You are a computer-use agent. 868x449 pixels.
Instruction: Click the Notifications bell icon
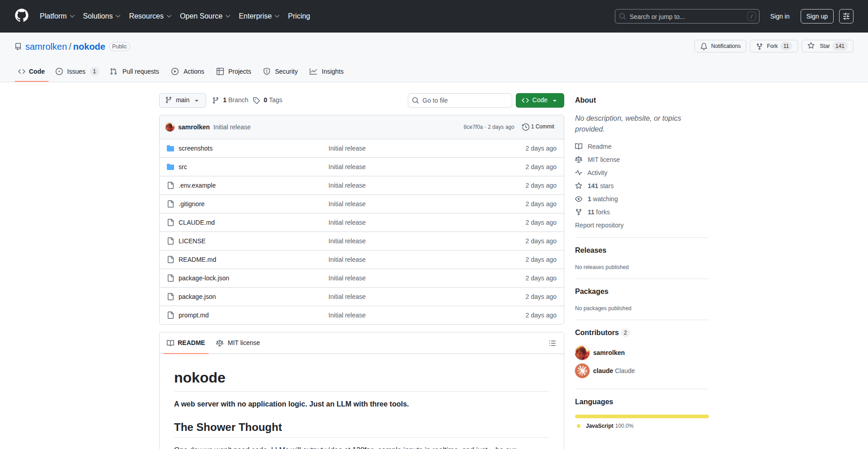pyautogui.click(x=703, y=46)
